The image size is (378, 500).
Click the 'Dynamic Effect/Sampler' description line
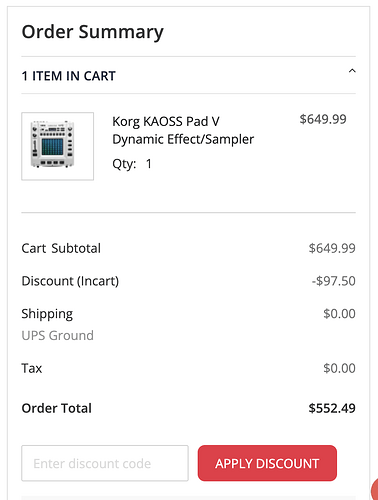(183, 139)
